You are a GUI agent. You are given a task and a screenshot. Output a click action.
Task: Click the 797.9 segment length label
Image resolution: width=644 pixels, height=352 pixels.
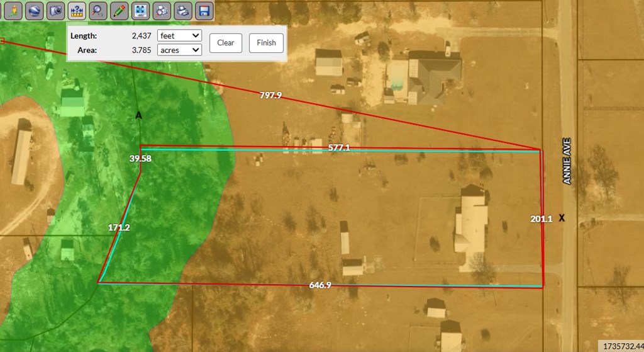point(270,96)
